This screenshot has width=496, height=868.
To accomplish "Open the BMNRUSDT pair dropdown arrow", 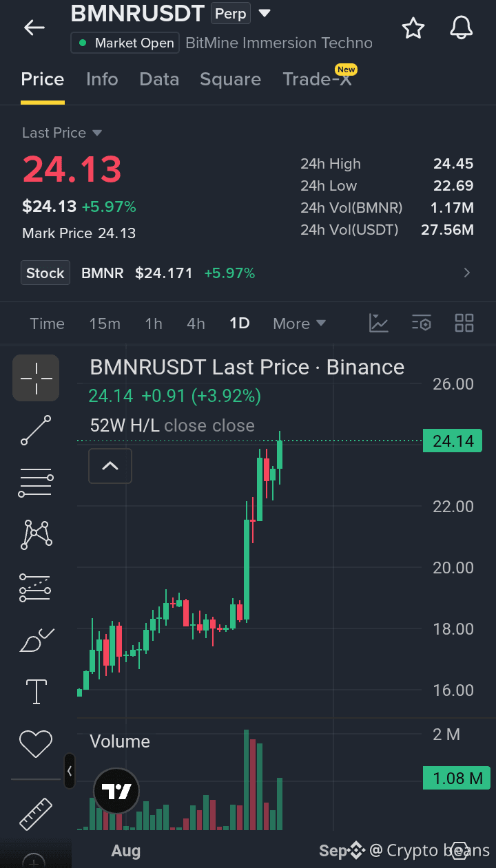I will [x=265, y=13].
